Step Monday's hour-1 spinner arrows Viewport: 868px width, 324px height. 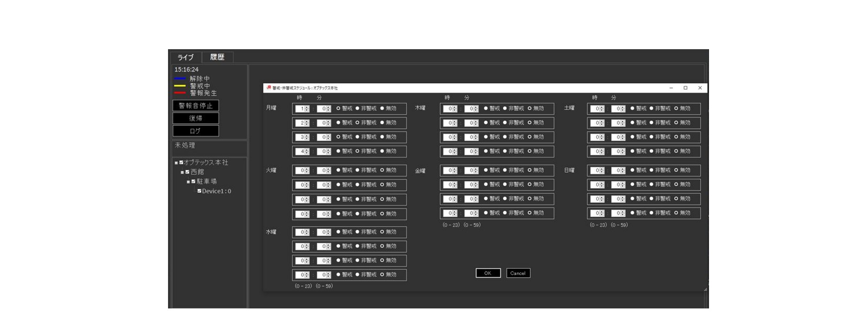(307, 109)
